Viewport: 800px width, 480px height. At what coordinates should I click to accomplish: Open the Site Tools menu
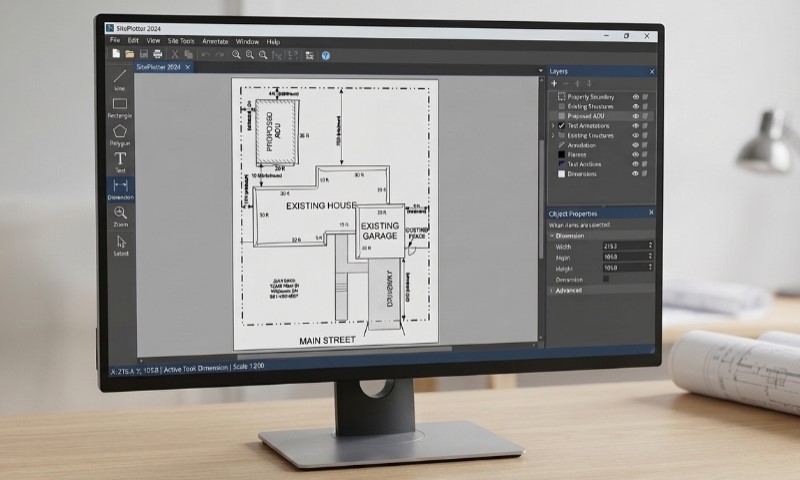[181, 41]
